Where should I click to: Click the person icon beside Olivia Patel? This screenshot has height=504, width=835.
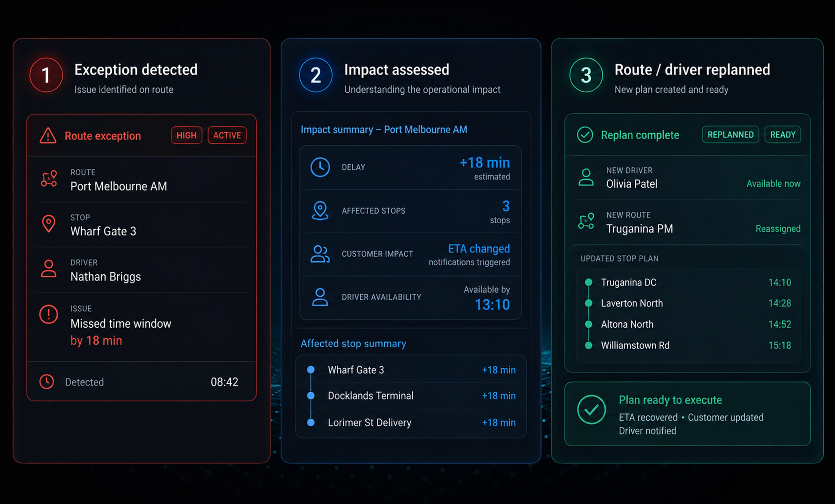pos(586,177)
